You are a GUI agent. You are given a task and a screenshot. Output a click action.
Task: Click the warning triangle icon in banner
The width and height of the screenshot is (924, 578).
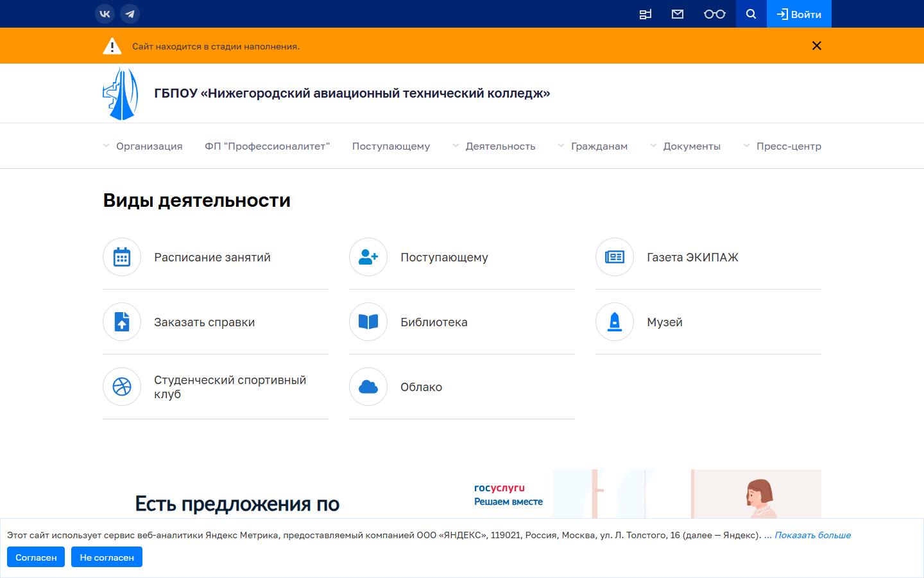tap(112, 46)
